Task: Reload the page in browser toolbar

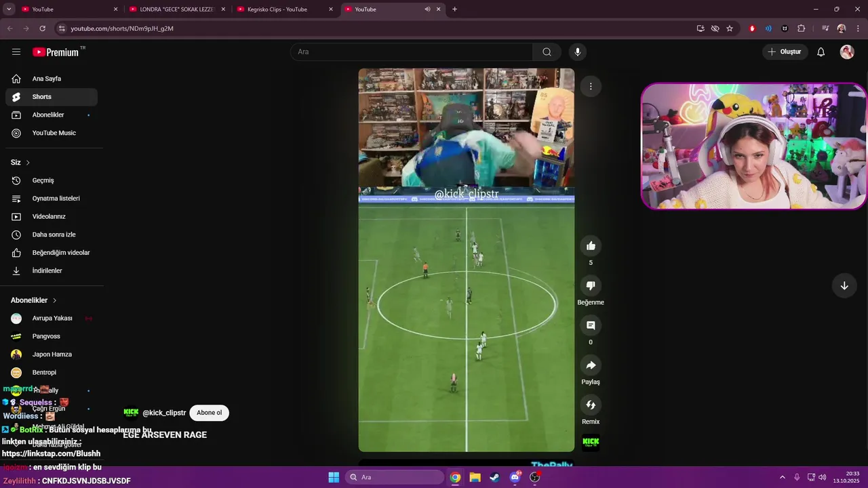Action: tap(43, 28)
